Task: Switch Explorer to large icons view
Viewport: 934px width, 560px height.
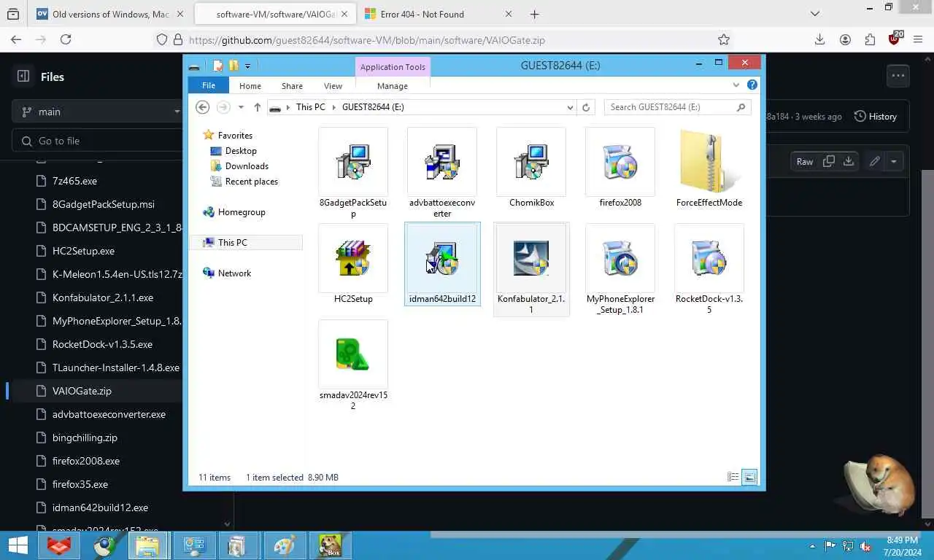Action: (x=749, y=478)
